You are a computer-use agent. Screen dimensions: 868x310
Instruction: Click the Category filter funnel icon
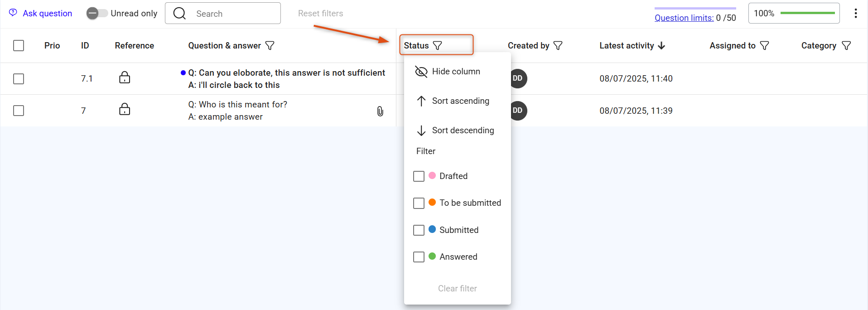coord(846,45)
